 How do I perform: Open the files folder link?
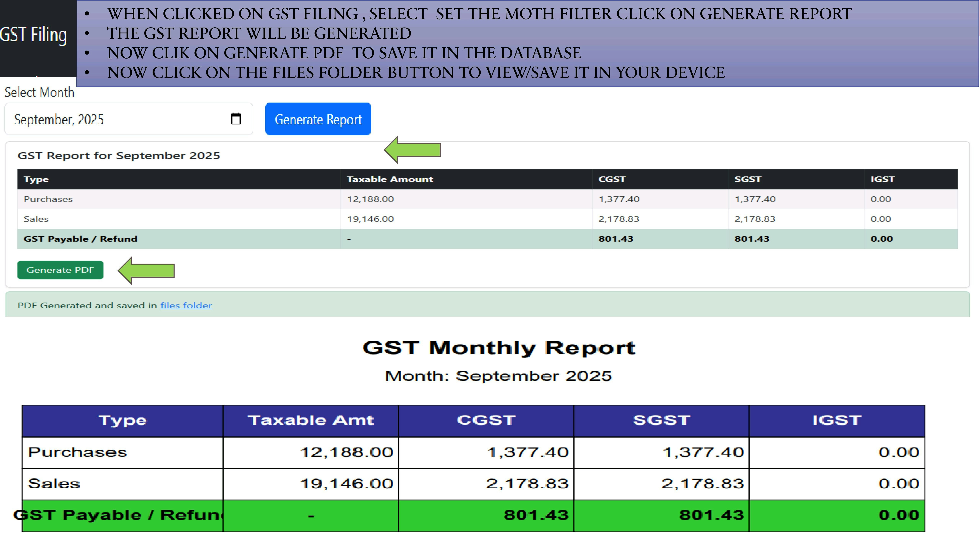186,305
